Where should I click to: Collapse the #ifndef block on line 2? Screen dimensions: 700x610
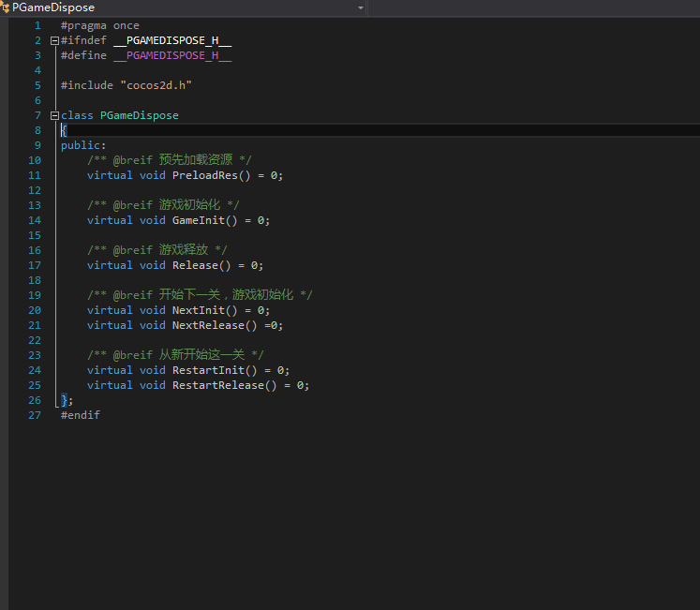click(54, 40)
